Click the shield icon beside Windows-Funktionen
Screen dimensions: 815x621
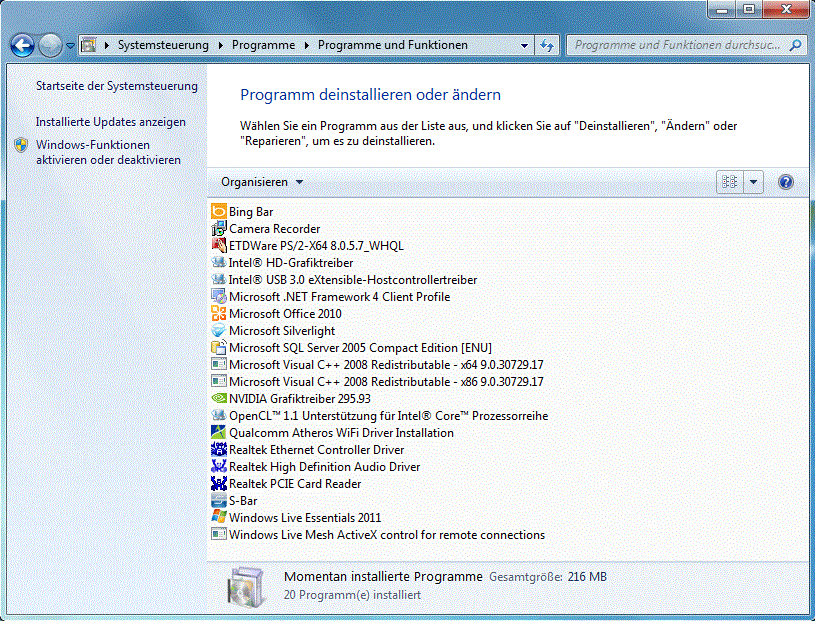pos(21,145)
